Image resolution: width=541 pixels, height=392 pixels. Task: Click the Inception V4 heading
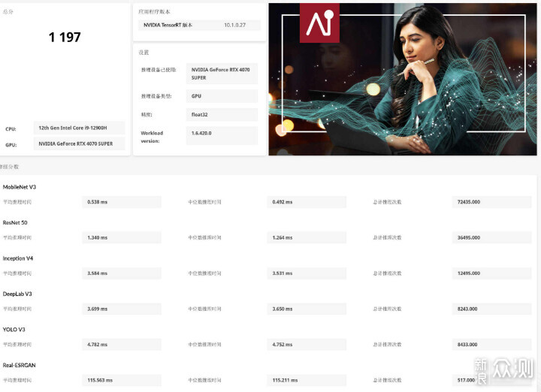18,258
